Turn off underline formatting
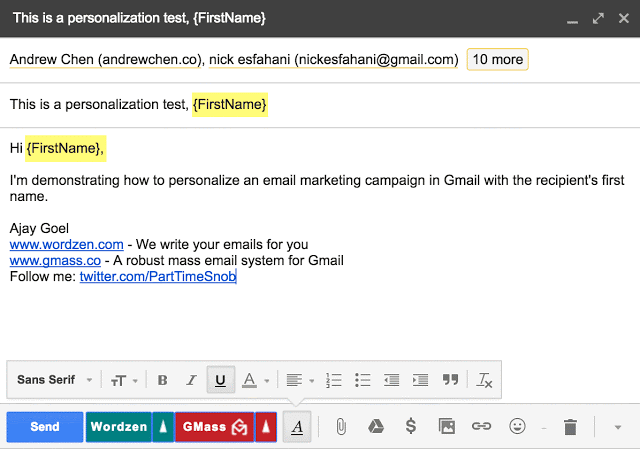640x449 pixels. [x=220, y=380]
